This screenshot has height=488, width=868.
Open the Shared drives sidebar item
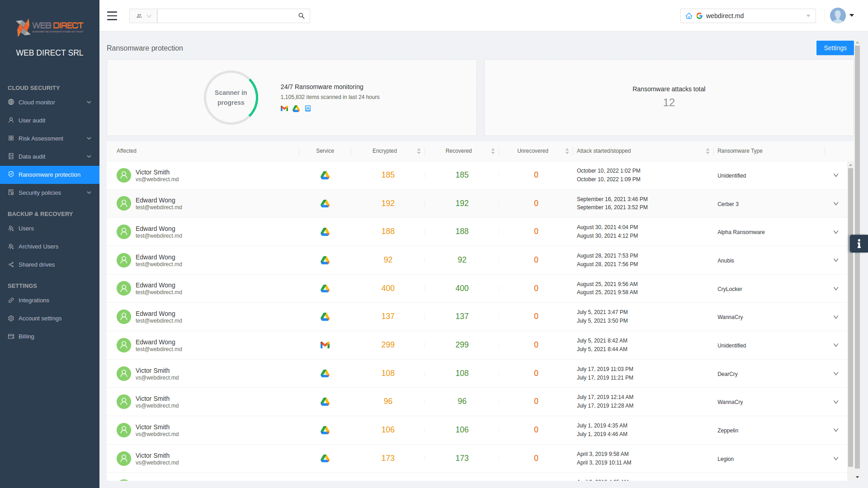36,265
